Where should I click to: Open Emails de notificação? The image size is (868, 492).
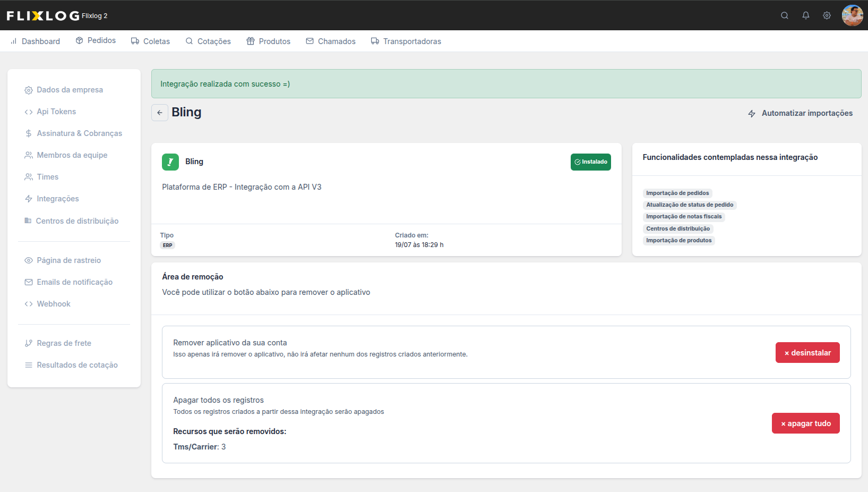pos(68,282)
